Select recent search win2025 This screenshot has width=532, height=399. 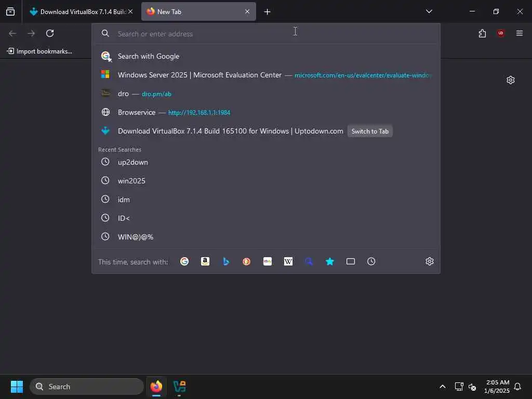266,181
